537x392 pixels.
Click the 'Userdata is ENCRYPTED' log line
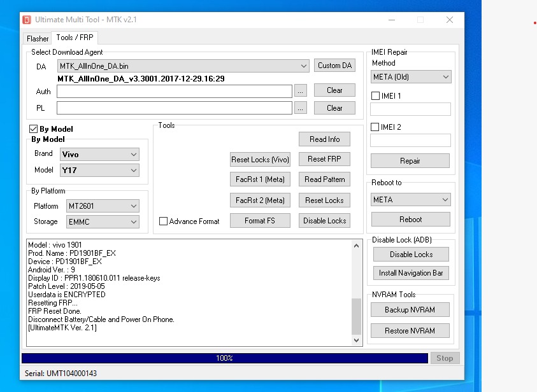67,295
